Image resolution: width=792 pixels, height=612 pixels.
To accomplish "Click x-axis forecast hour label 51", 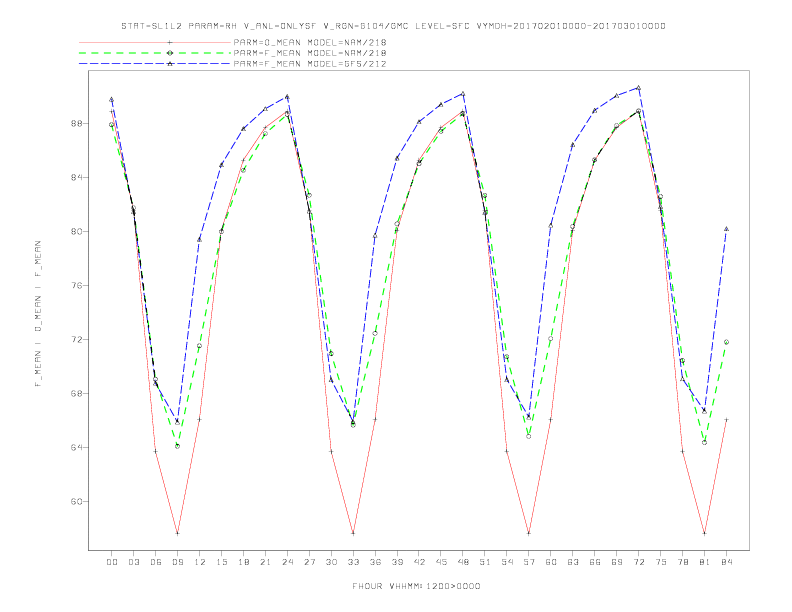I will [485, 562].
